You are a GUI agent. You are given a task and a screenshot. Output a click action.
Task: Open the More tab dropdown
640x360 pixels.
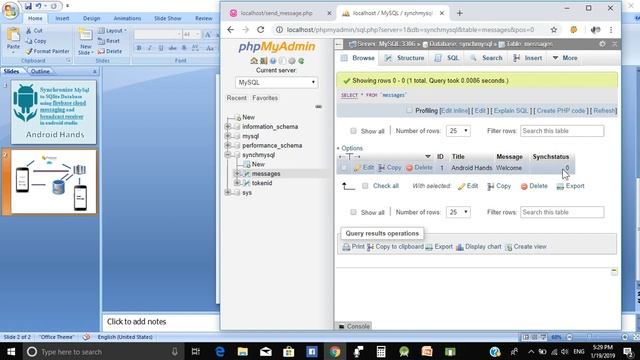[565, 58]
